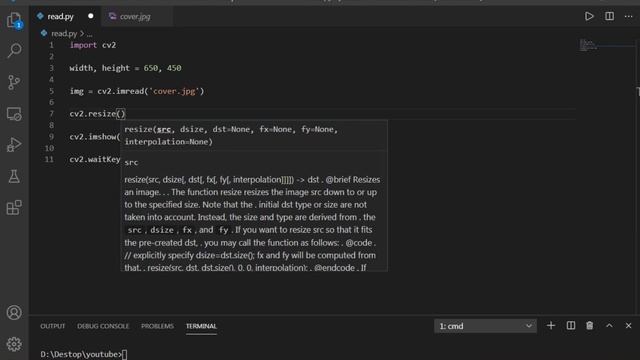Open the Accounts profile icon
Screen dimensions: 640x360
[14, 313]
